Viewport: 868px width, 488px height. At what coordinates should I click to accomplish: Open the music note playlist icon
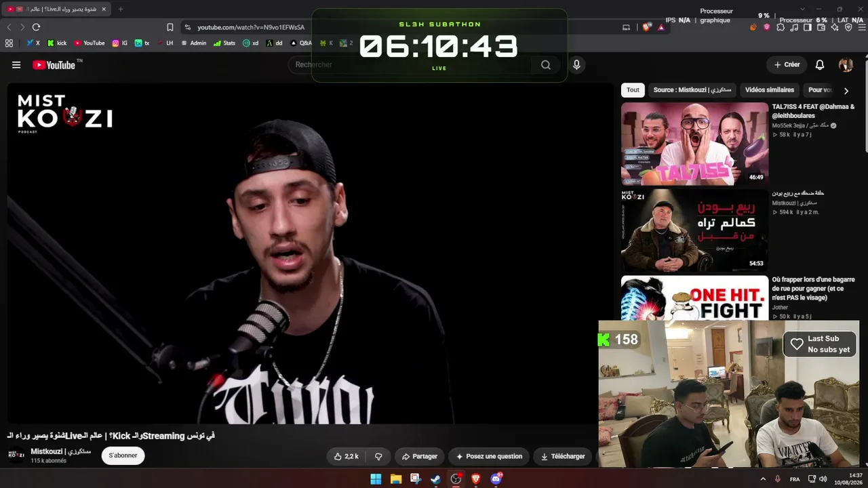click(794, 27)
